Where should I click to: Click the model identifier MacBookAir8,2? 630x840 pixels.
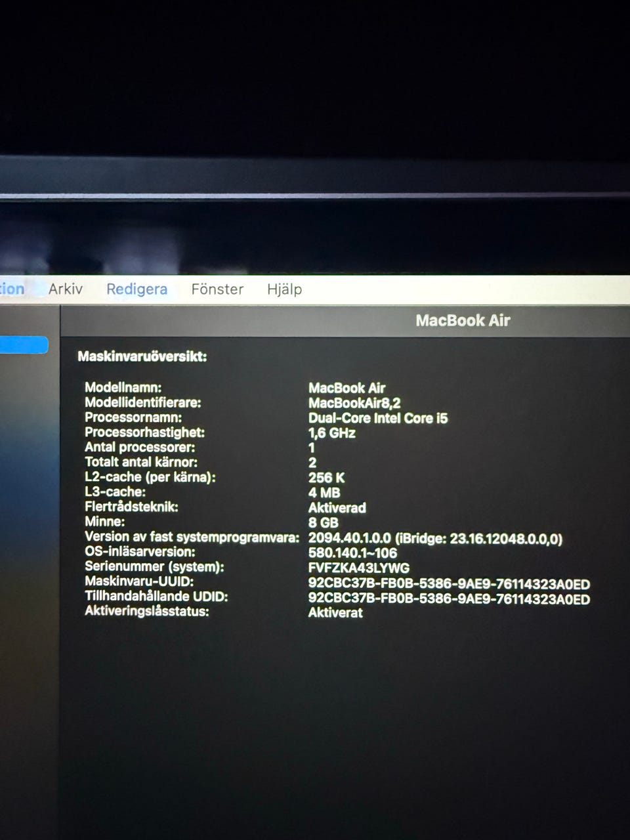354,403
